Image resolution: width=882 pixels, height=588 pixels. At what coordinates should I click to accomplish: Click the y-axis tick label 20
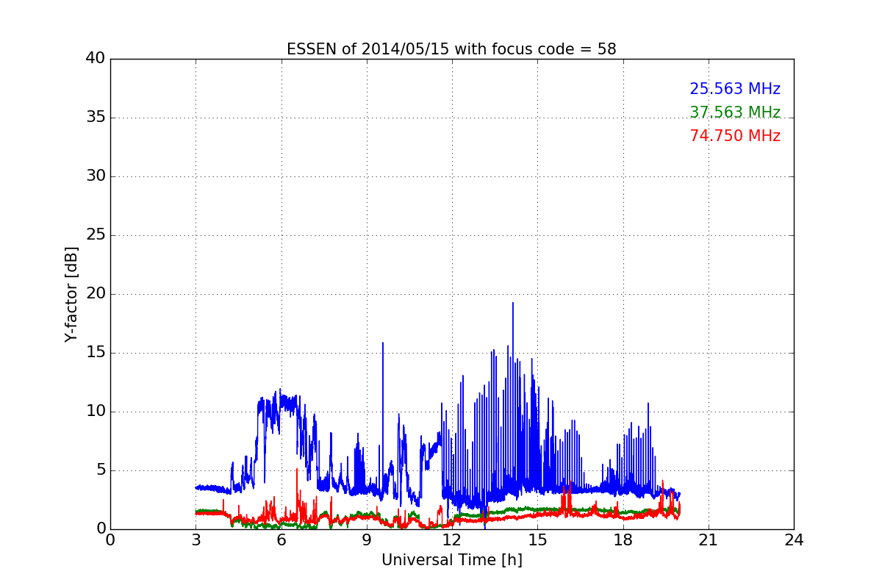tap(96, 294)
